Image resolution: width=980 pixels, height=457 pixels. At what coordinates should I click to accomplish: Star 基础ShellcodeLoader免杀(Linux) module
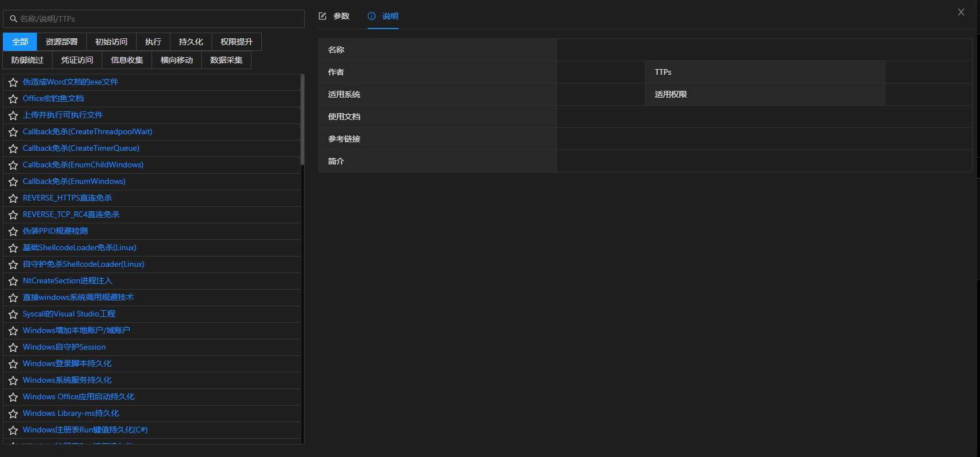pos(13,248)
